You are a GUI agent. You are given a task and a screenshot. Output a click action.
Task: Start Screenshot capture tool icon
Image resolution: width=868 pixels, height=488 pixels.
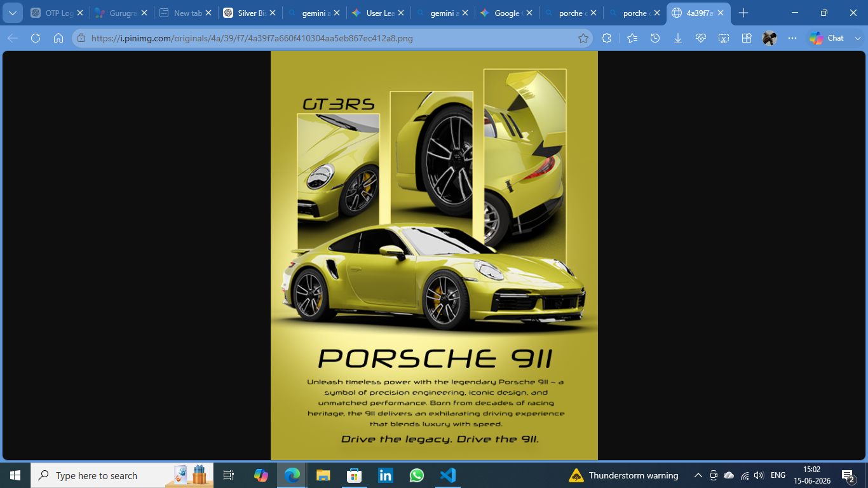pos(724,38)
